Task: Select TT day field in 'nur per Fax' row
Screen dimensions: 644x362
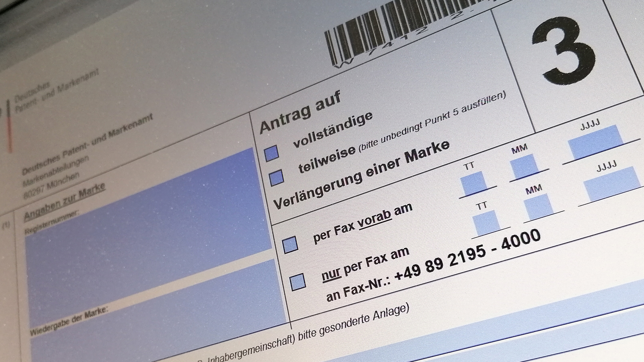Action: pos(486,223)
